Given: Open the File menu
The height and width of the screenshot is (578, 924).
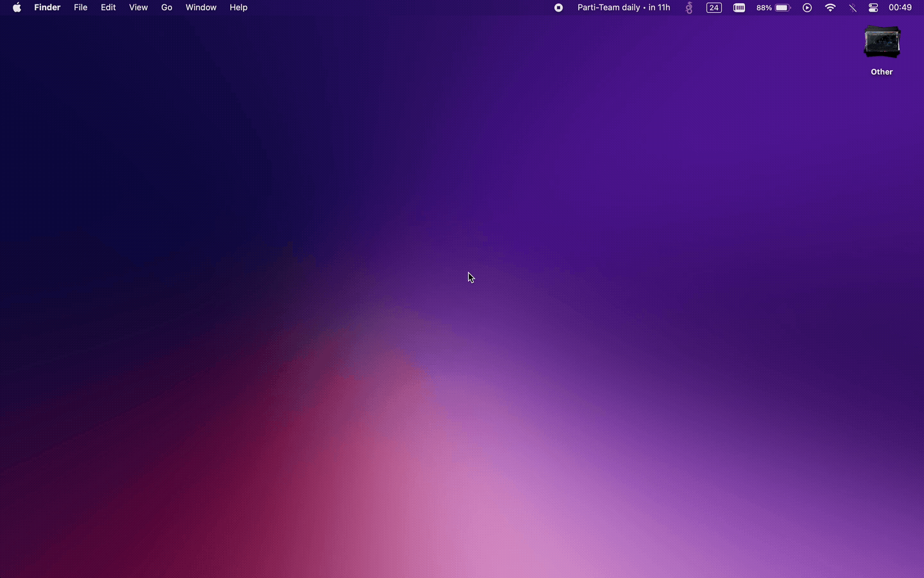Looking at the screenshot, I should (x=80, y=8).
